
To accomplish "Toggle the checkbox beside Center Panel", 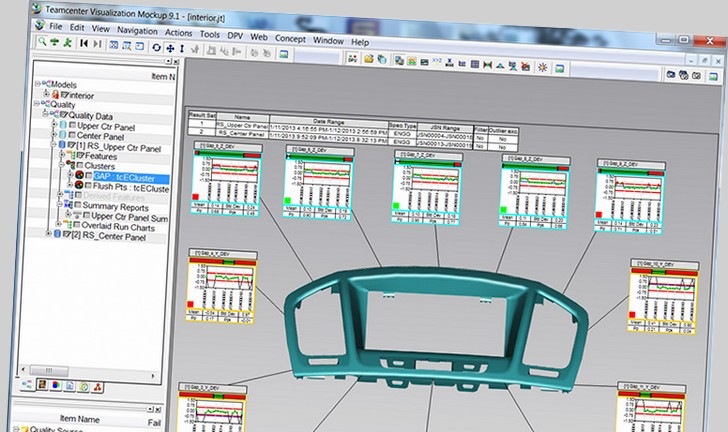I will (x=72, y=135).
